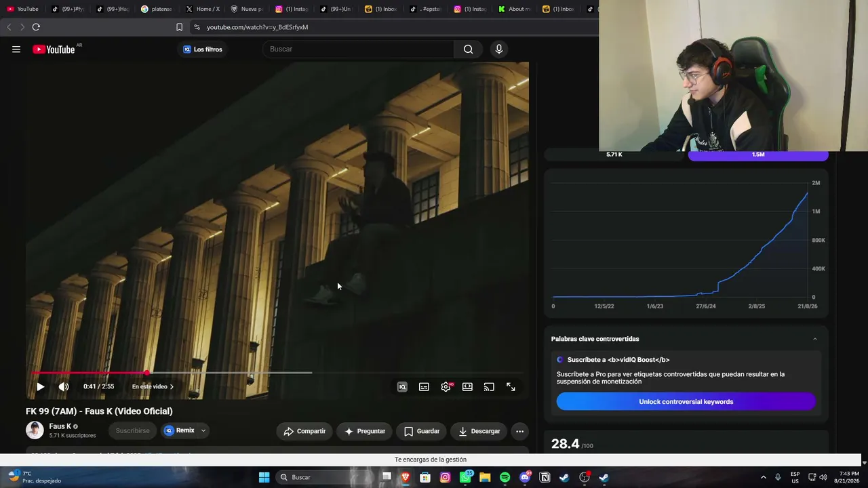Viewport: 868px width, 488px height.
Task: Open the Windows Start menu
Action: pyautogui.click(x=264, y=477)
